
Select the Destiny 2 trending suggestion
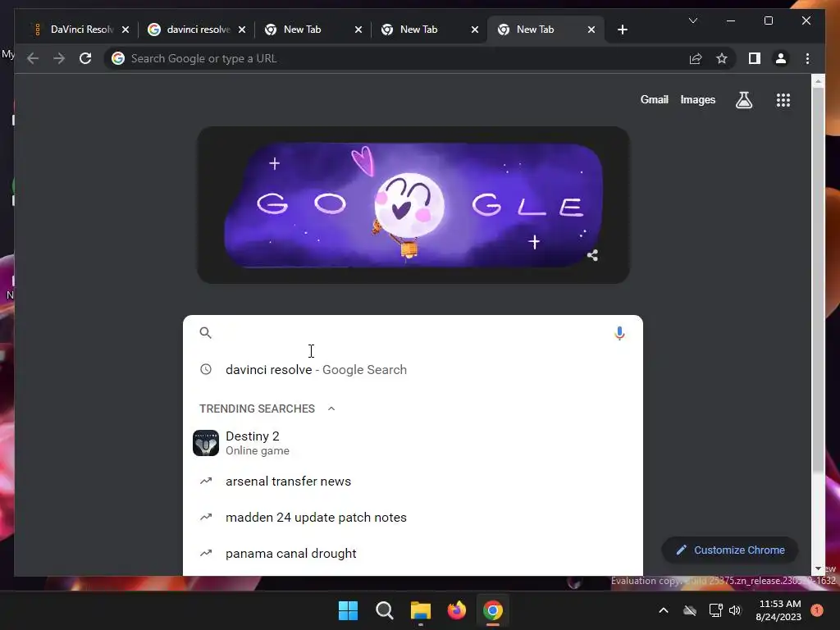point(413,443)
